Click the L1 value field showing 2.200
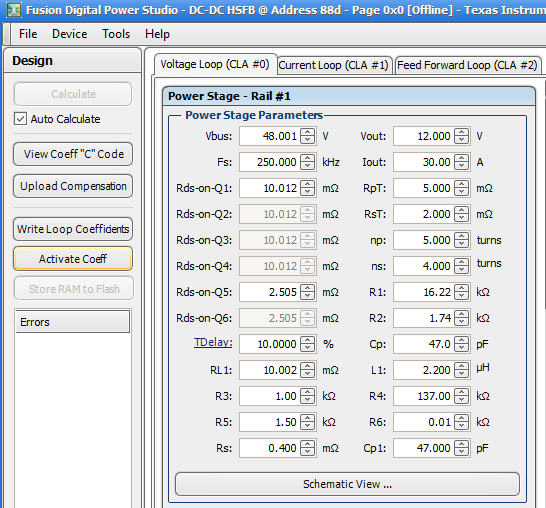Viewport: 546px width, 508px height. coord(423,370)
